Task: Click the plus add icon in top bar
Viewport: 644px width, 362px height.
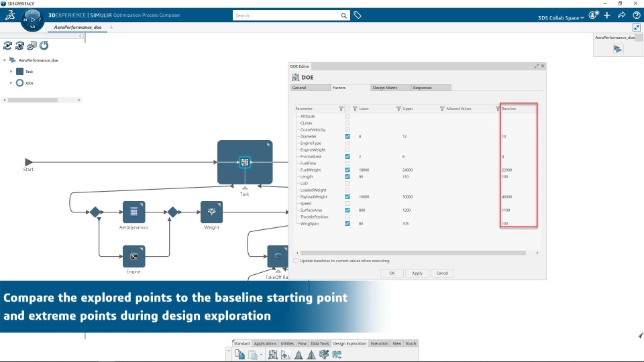Action: (x=607, y=15)
